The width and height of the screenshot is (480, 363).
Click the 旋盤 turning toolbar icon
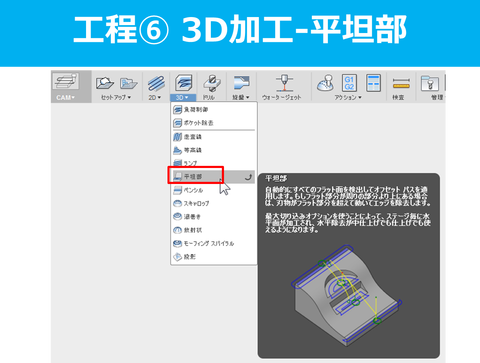241,83
